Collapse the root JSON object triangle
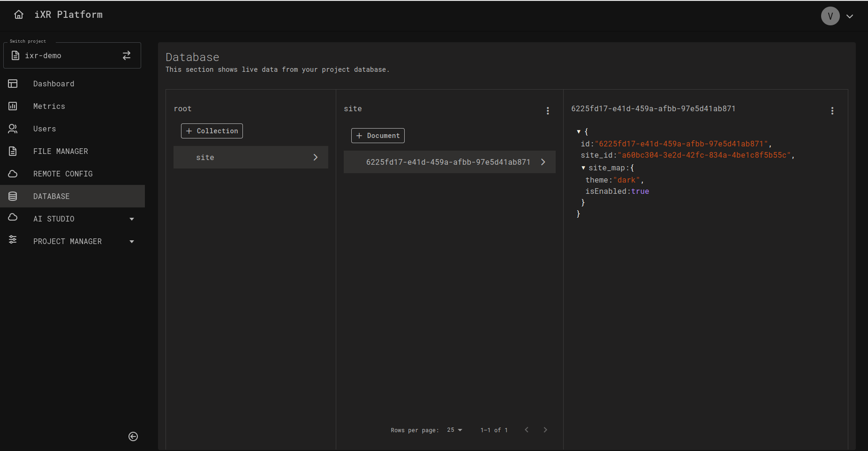The width and height of the screenshot is (868, 451). [x=579, y=132]
